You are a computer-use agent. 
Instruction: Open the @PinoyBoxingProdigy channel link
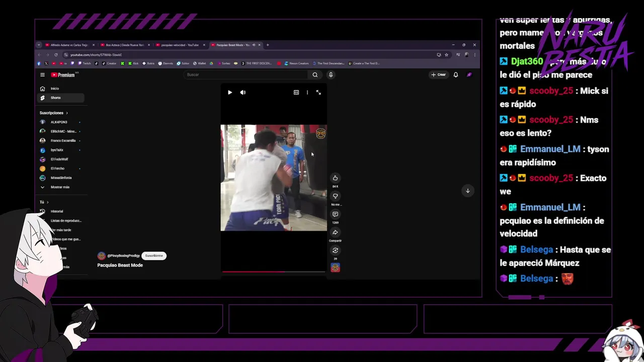[x=123, y=256]
